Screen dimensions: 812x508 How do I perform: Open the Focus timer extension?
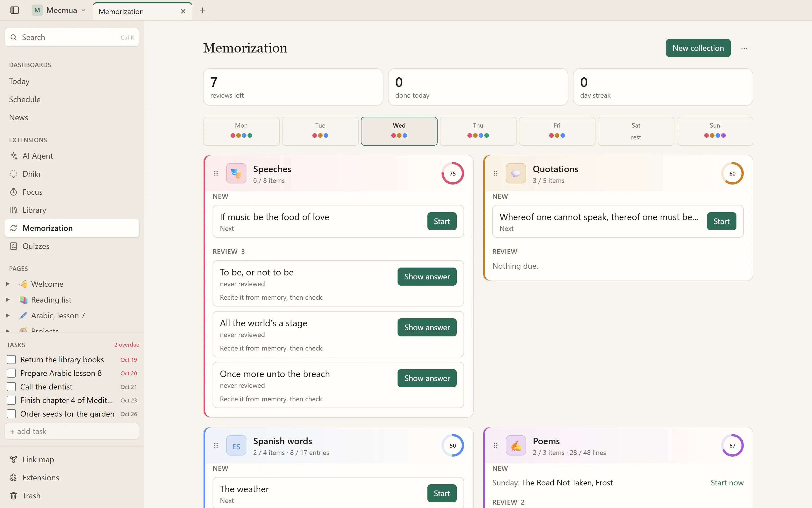[x=72, y=192]
